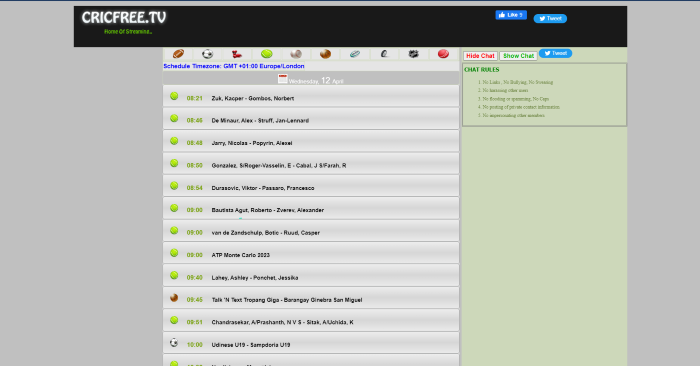This screenshot has width=700, height=366.
Task: Open Udinese U19 - Sampdoria U19 match
Action: tap(251, 345)
